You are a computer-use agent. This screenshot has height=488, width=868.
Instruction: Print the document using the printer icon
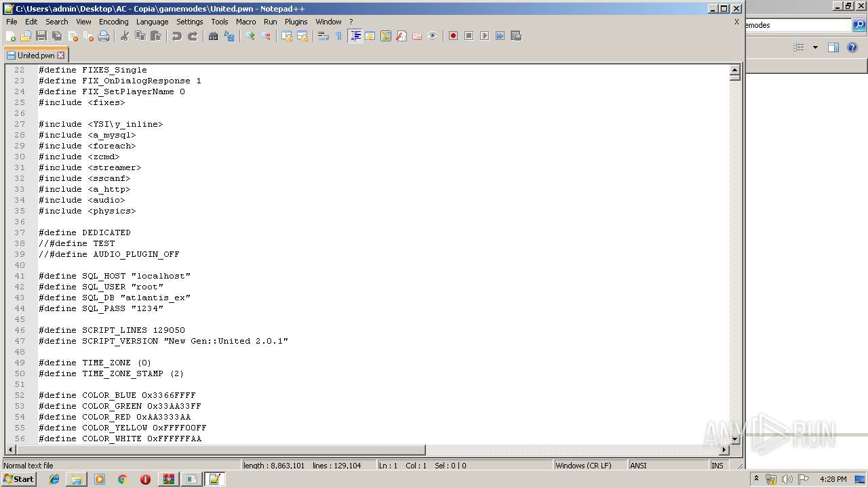pos(104,36)
